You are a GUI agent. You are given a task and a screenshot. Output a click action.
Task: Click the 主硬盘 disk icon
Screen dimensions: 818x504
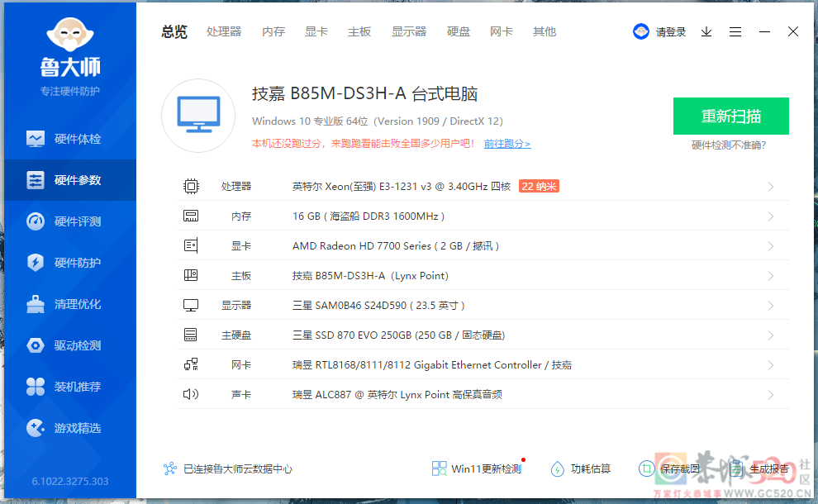coord(191,335)
